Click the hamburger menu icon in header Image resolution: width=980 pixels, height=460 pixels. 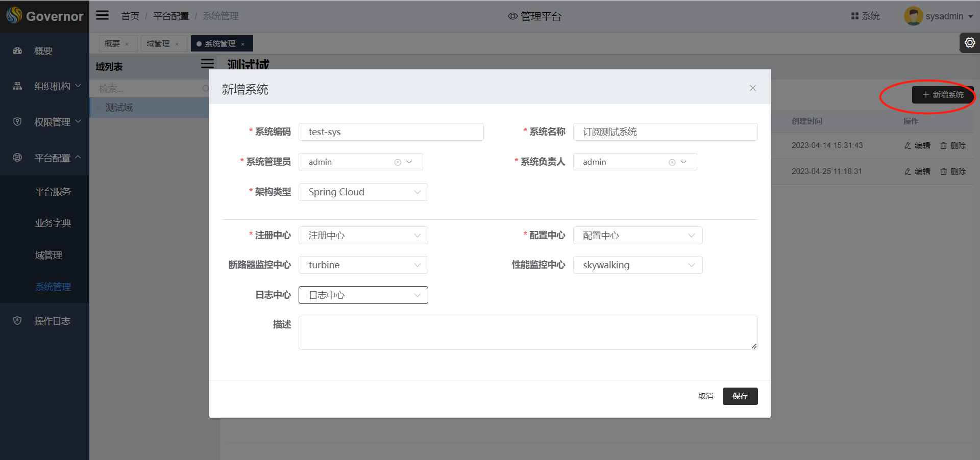(x=103, y=15)
